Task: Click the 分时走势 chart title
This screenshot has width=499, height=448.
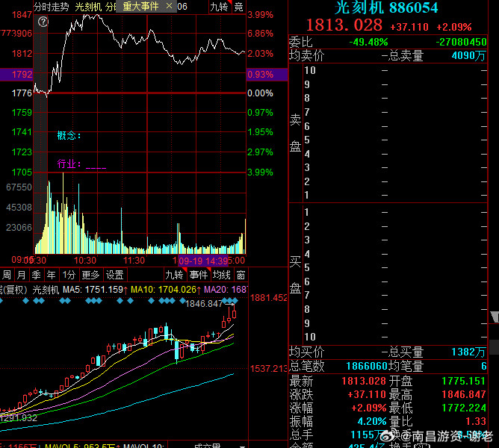Action: [52, 7]
